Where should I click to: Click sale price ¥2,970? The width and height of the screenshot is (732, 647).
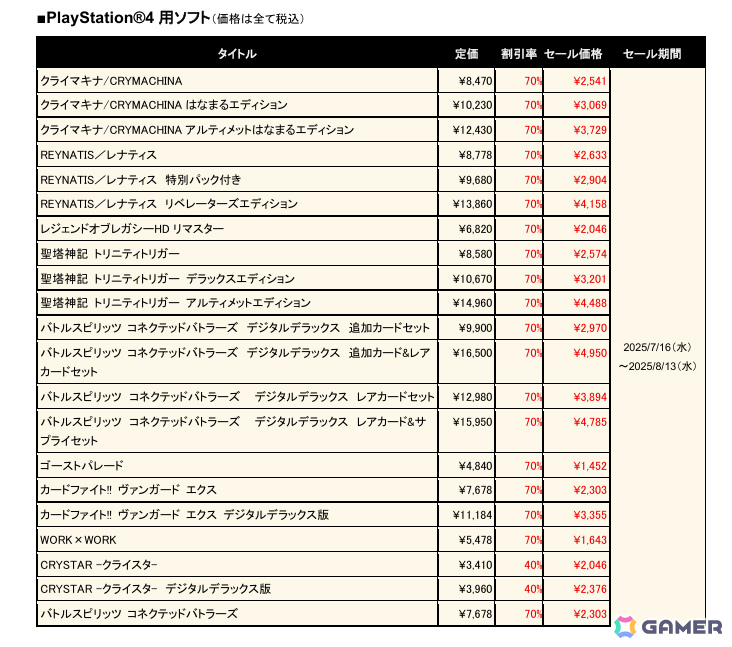pos(590,328)
